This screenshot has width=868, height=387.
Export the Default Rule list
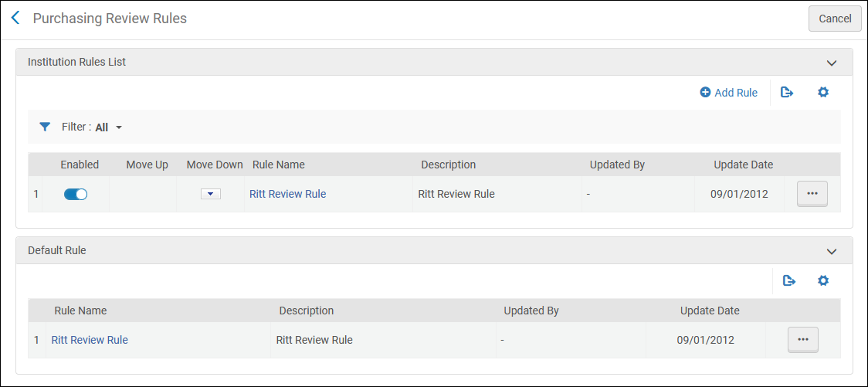click(789, 280)
